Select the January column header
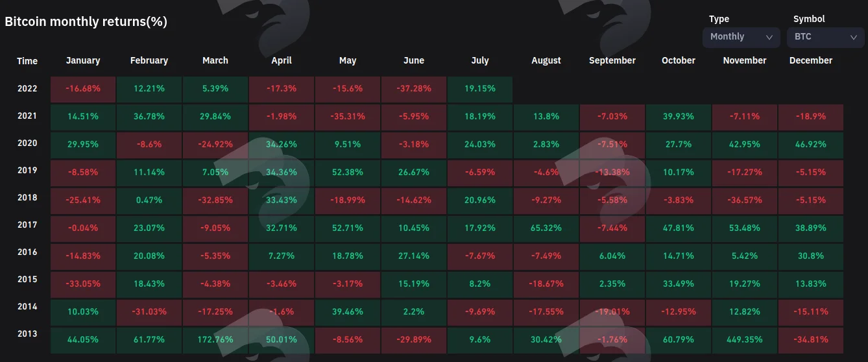 pos(83,60)
